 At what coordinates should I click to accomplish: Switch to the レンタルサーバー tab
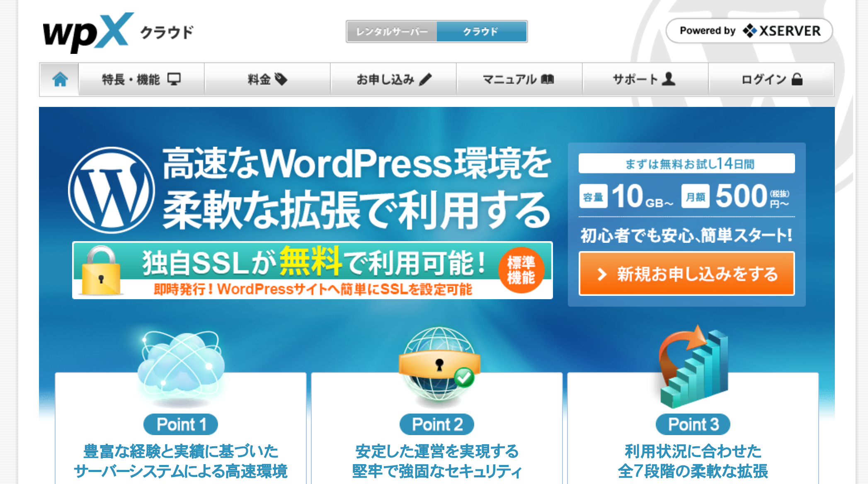click(392, 31)
